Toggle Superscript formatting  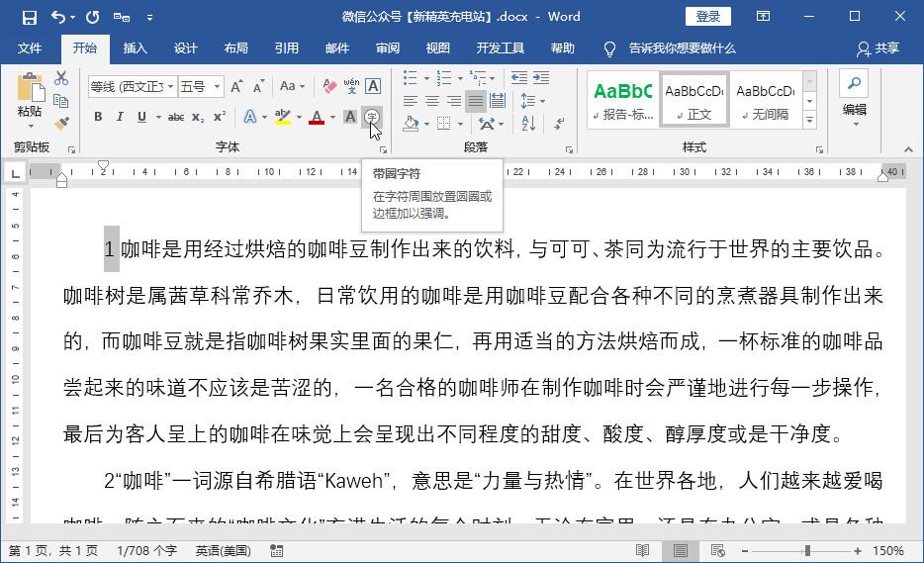tap(220, 117)
